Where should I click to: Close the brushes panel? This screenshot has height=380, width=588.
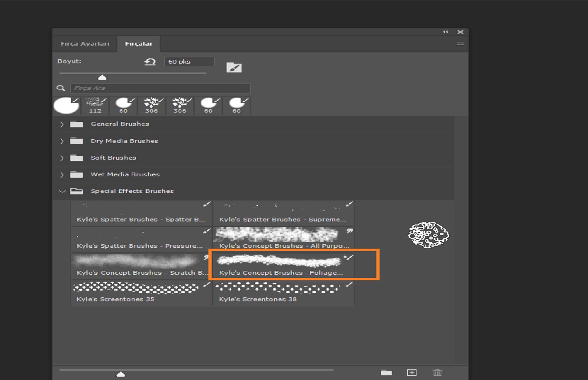pos(460,32)
